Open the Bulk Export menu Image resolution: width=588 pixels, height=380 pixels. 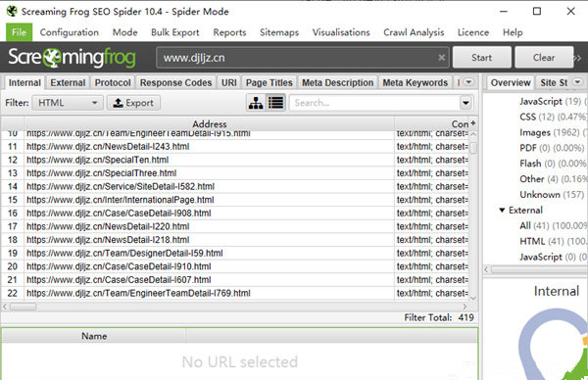click(x=175, y=32)
